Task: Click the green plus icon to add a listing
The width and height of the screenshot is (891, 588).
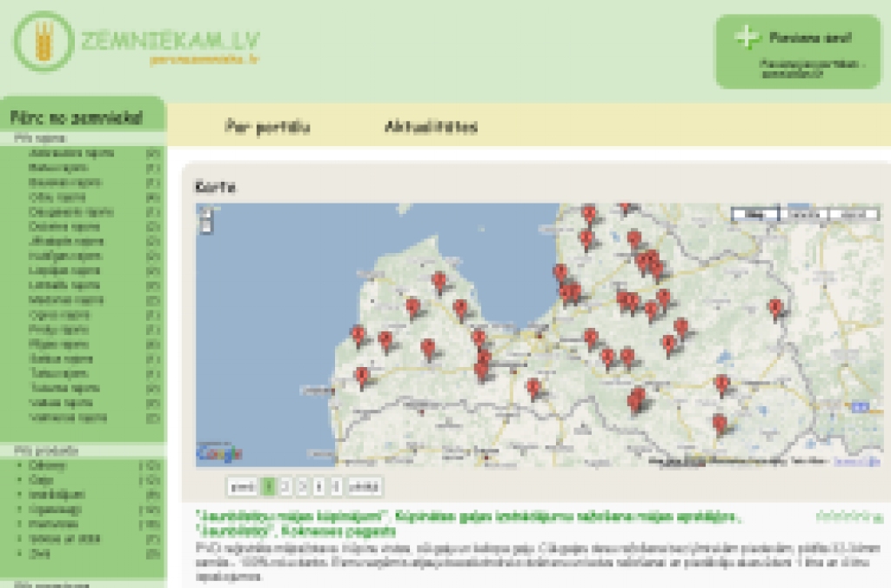Action: pyautogui.click(x=747, y=37)
